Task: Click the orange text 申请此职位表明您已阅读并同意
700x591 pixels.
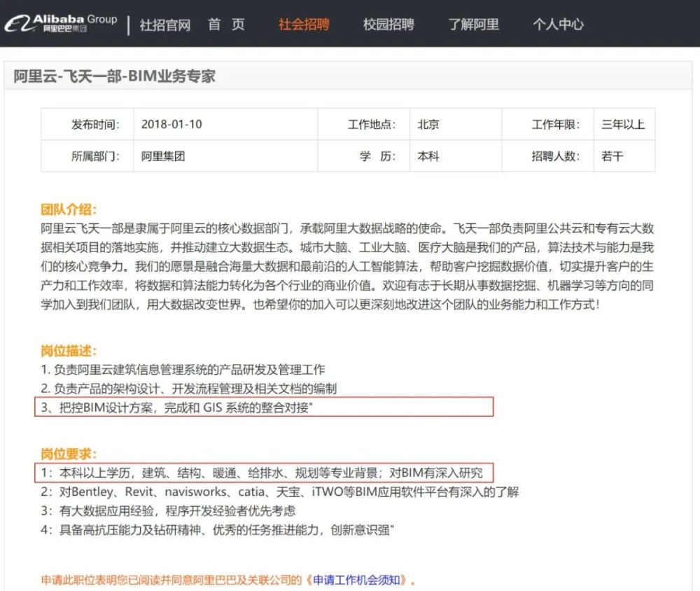Action: click(172, 580)
